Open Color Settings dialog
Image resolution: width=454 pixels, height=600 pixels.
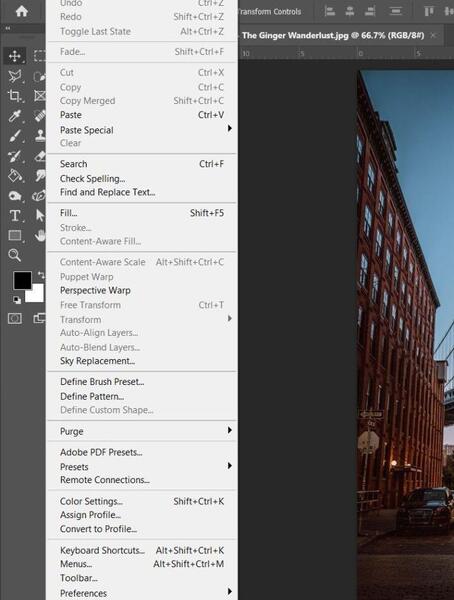(x=142, y=501)
